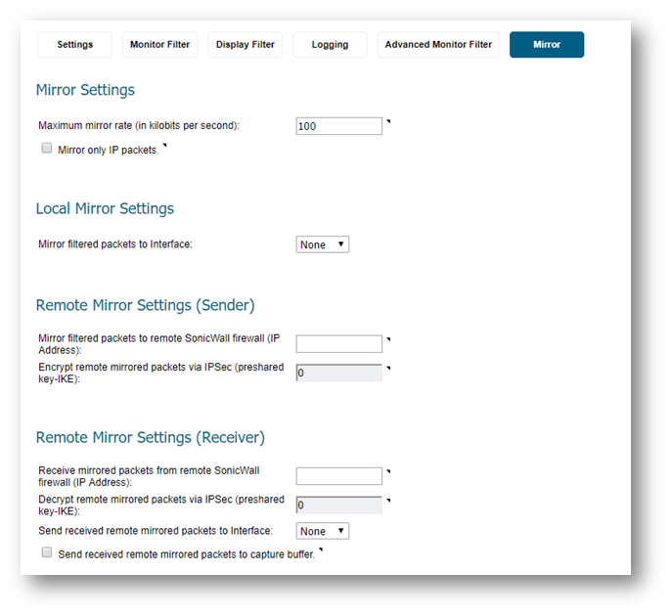Click tooltip marker after Mirror only IP packets
This screenshot has width=672, height=616.
tap(164, 146)
